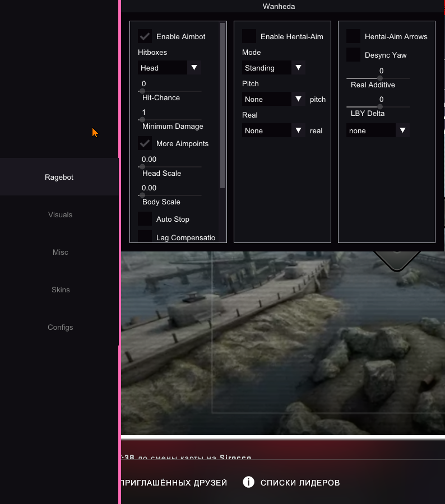Expand the Mode dropdown showing Standing
Viewport: 445px width, 504px height.
274,68
